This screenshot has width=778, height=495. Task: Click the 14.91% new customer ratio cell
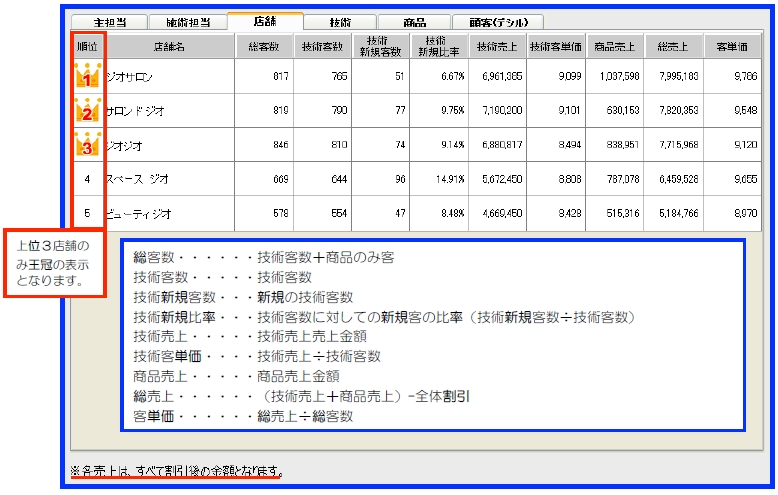coord(439,180)
